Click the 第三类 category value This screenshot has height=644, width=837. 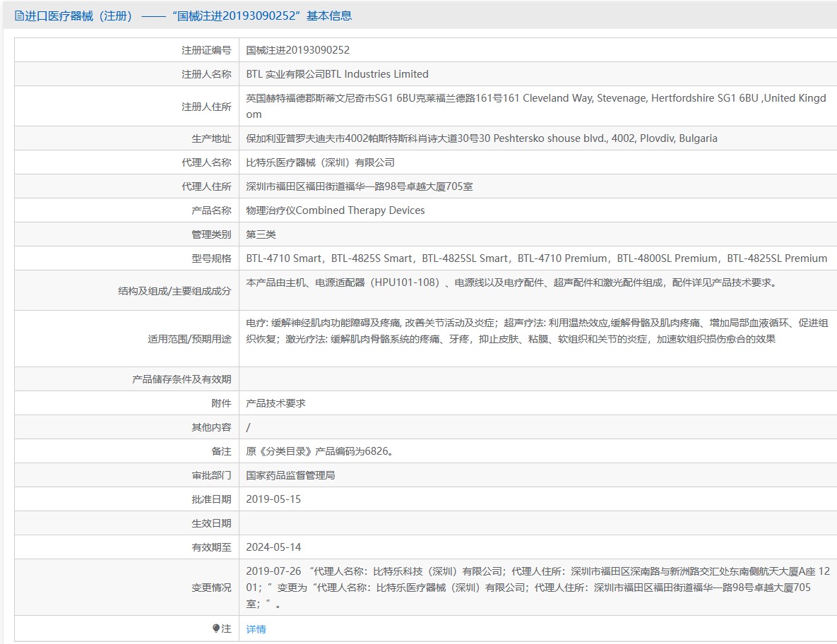261,234
